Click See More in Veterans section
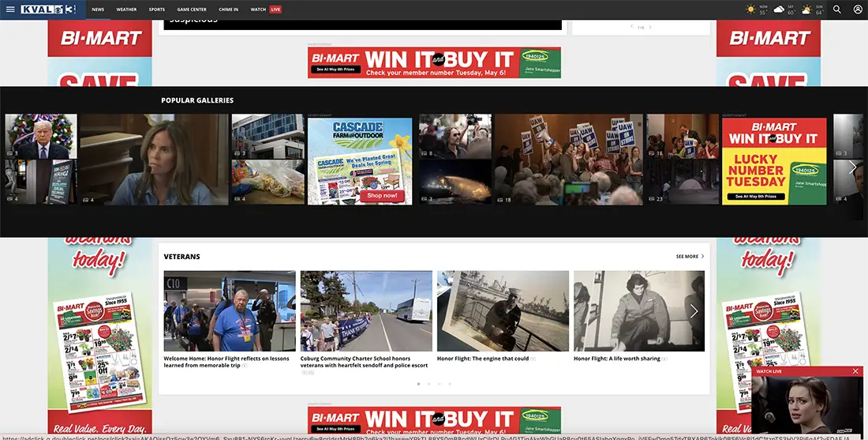868x440 pixels. click(x=690, y=257)
